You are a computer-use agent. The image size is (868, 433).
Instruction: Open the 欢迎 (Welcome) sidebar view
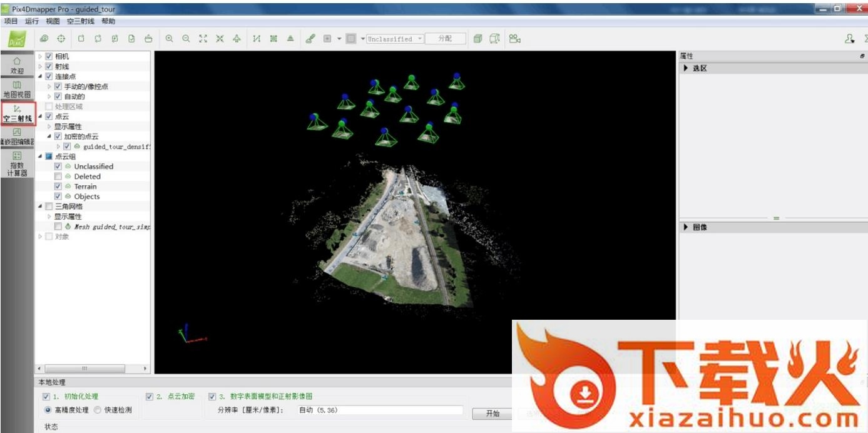tap(17, 65)
